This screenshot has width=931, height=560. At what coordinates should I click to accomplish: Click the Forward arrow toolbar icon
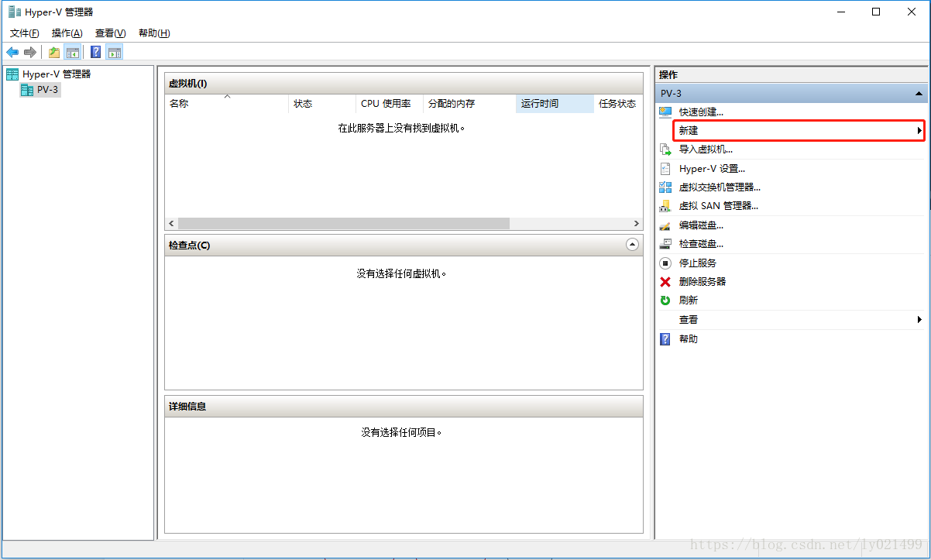[30, 52]
